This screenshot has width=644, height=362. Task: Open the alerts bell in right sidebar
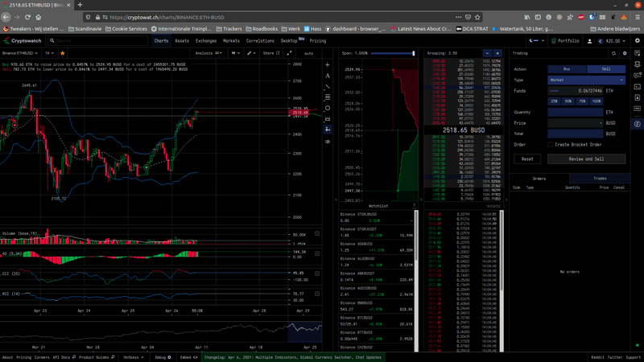(637, 64)
